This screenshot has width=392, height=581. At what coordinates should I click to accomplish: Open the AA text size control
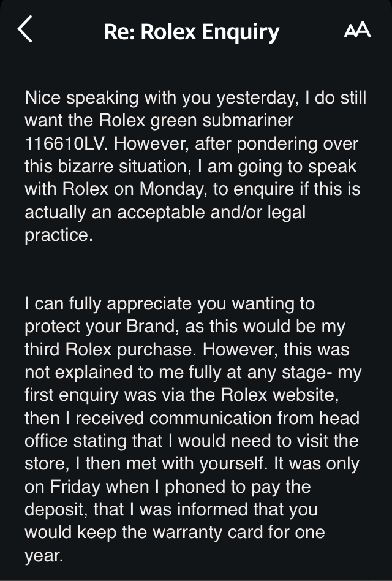click(357, 30)
